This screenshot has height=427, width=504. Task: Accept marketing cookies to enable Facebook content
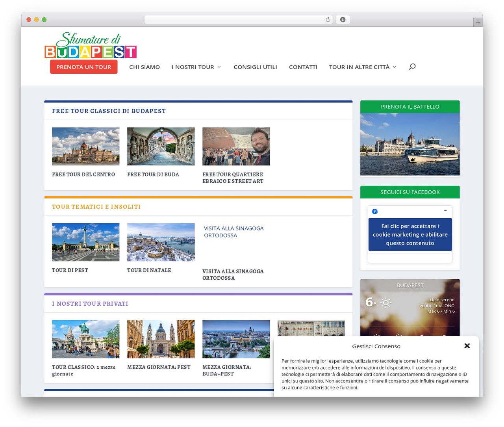click(x=410, y=234)
